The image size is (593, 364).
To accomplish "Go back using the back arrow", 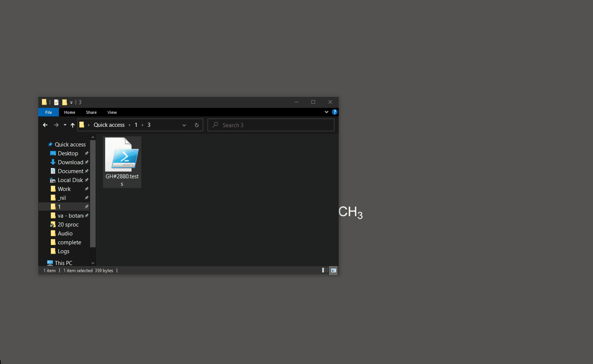I will coord(45,125).
